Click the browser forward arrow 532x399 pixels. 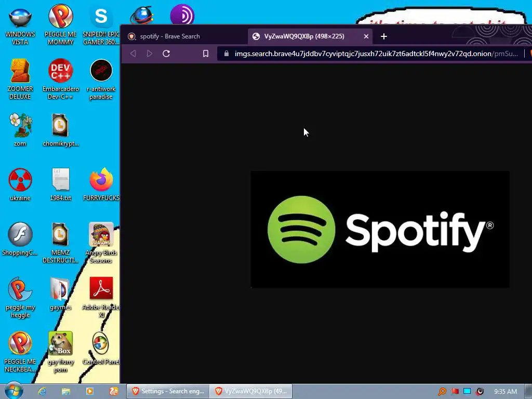(149, 54)
